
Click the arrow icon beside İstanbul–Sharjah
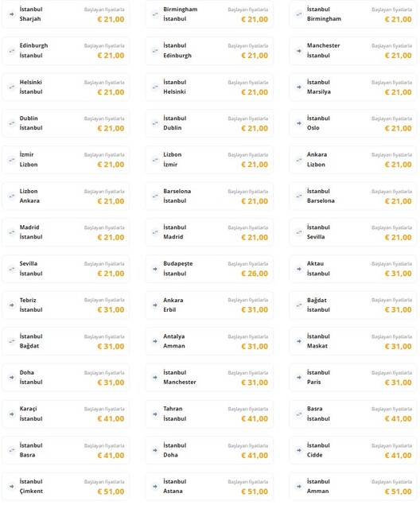pos(12,14)
